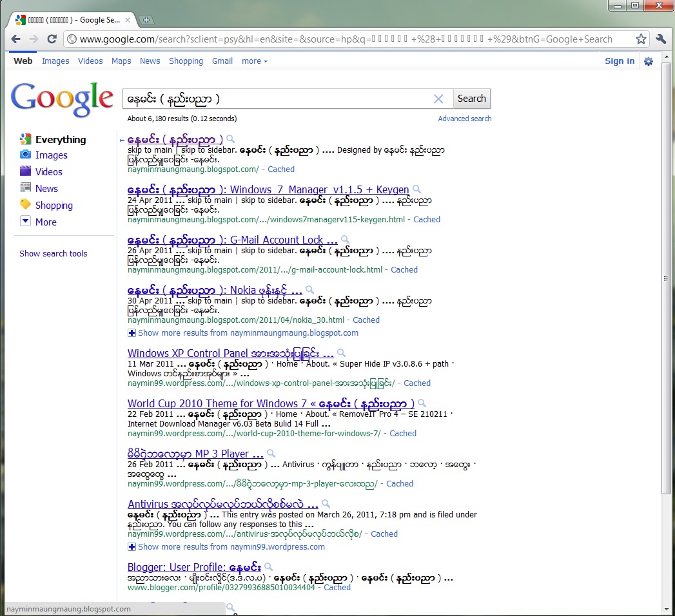Open Chrome wrench menu

click(661, 39)
